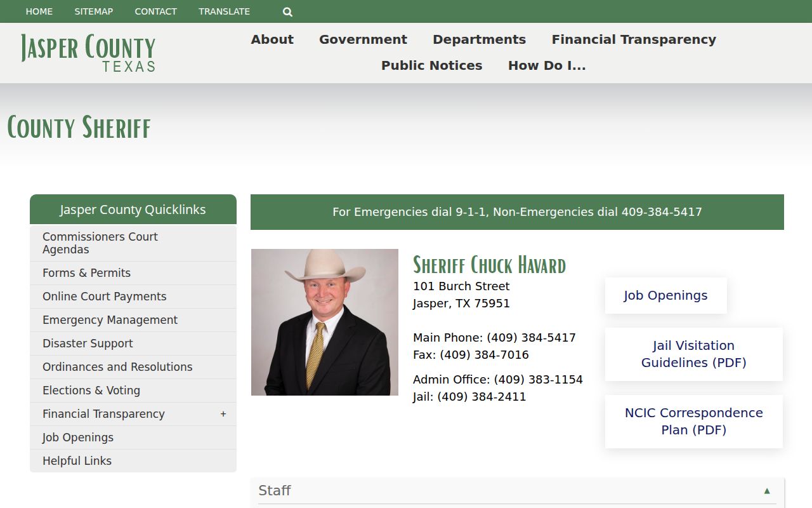812x508 pixels.
Task: Click the TRANSLATE link
Action: pyautogui.click(x=225, y=11)
